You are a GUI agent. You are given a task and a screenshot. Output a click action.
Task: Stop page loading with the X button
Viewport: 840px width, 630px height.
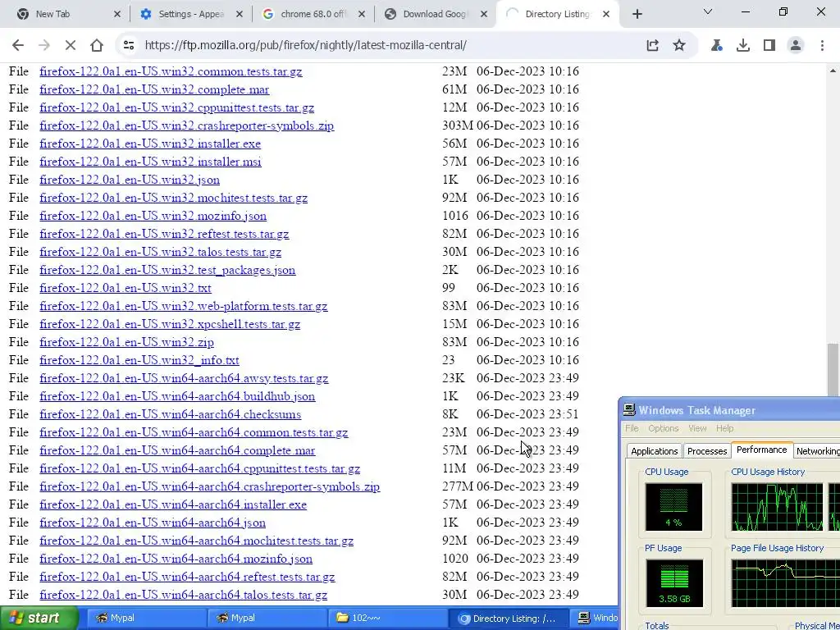[x=71, y=46]
